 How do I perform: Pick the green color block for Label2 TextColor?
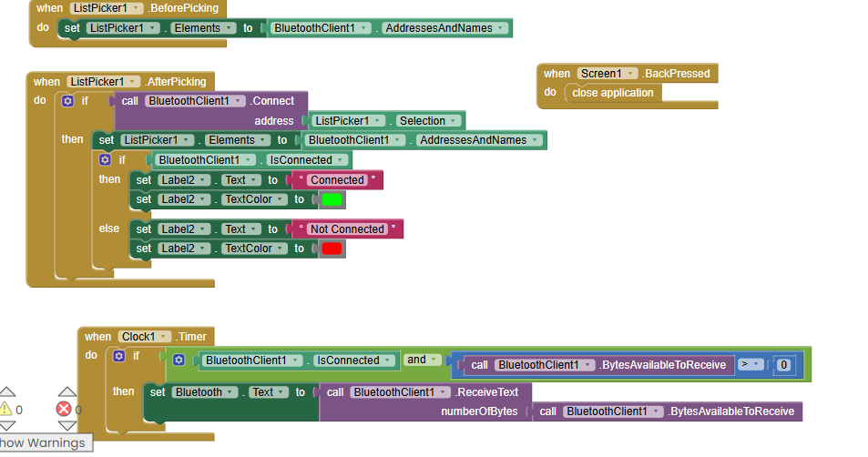click(x=332, y=199)
